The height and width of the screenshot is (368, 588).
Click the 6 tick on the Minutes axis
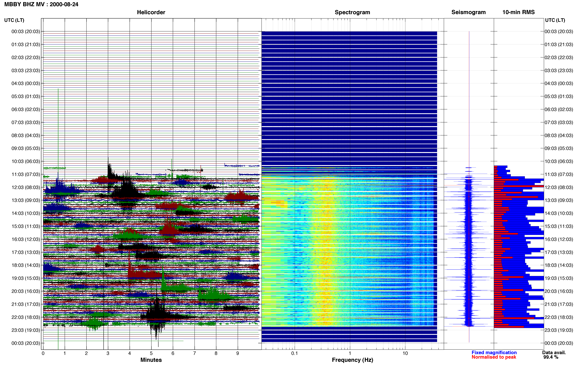[x=173, y=353]
